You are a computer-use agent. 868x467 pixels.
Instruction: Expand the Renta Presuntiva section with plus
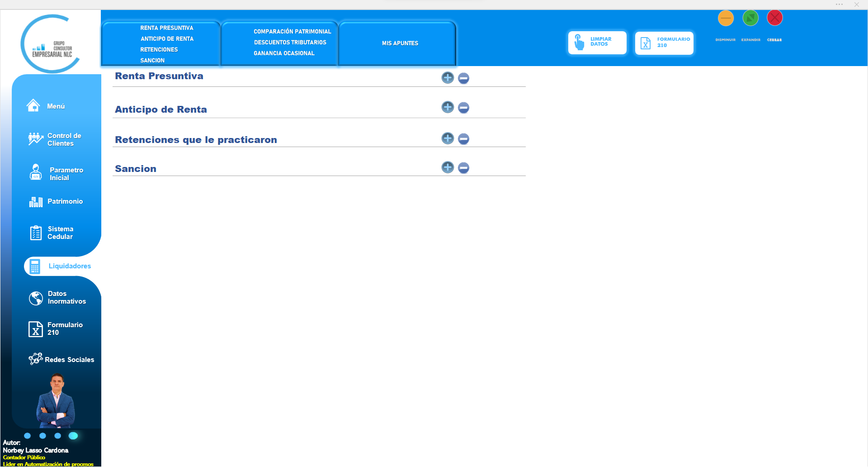448,78
